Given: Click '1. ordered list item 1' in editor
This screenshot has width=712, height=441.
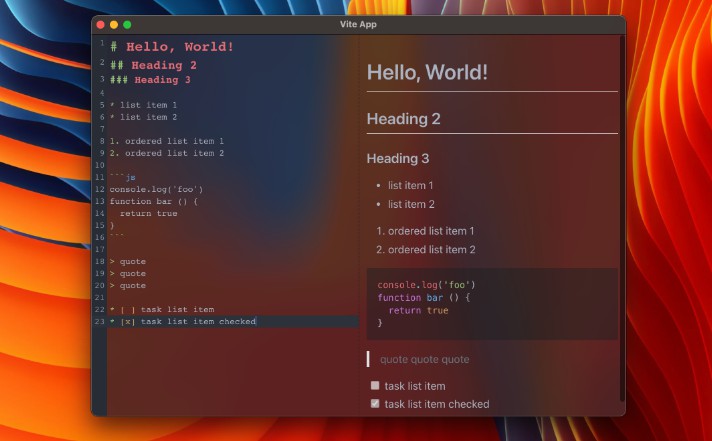Looking at the screenshot, I should click(x=167, y=141).
